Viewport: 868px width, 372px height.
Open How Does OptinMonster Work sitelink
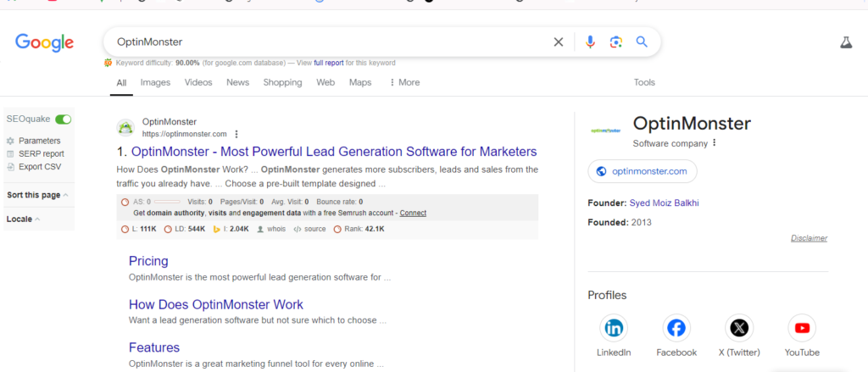click(216, 304)
